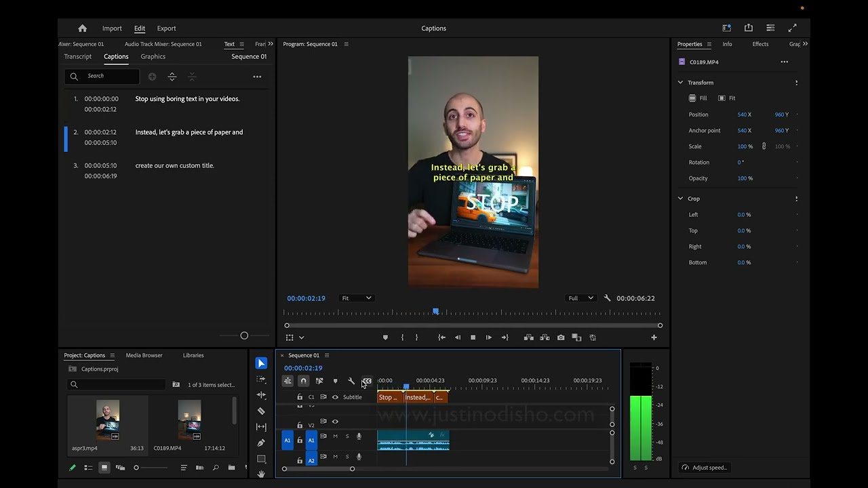868x488 pixels.
Task: Show hidden tabs in Properties panel group
Action: point(805,44)
